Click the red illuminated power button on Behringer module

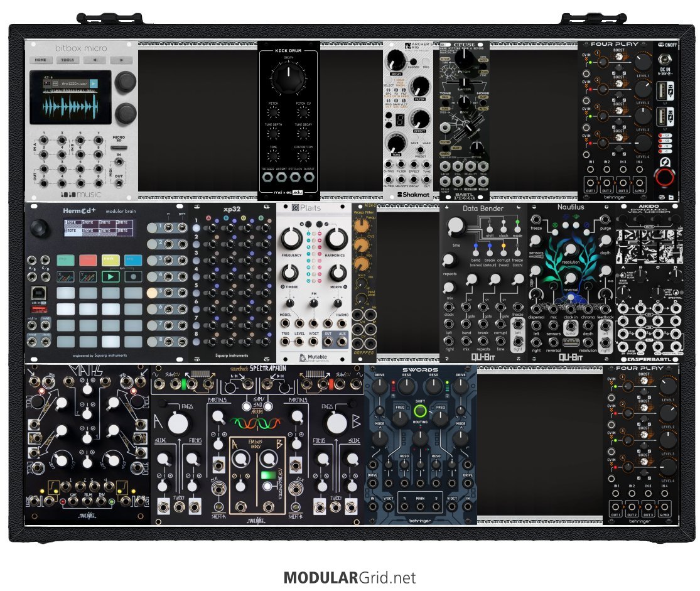click(x=664, y=177)
